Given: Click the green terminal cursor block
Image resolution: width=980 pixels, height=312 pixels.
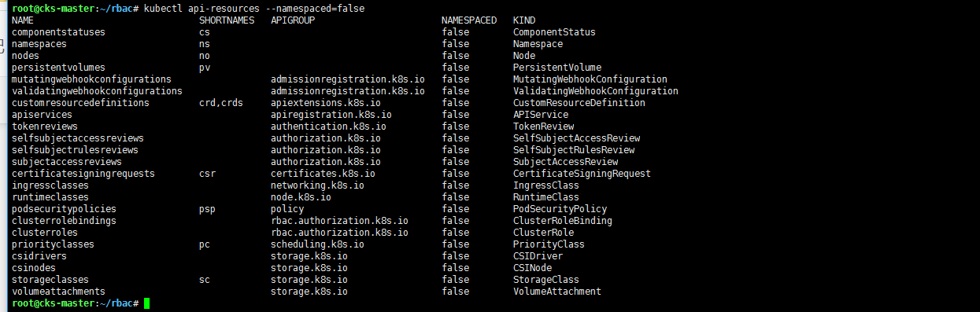Looking at the screenshot, I should (x=146, y=303).
